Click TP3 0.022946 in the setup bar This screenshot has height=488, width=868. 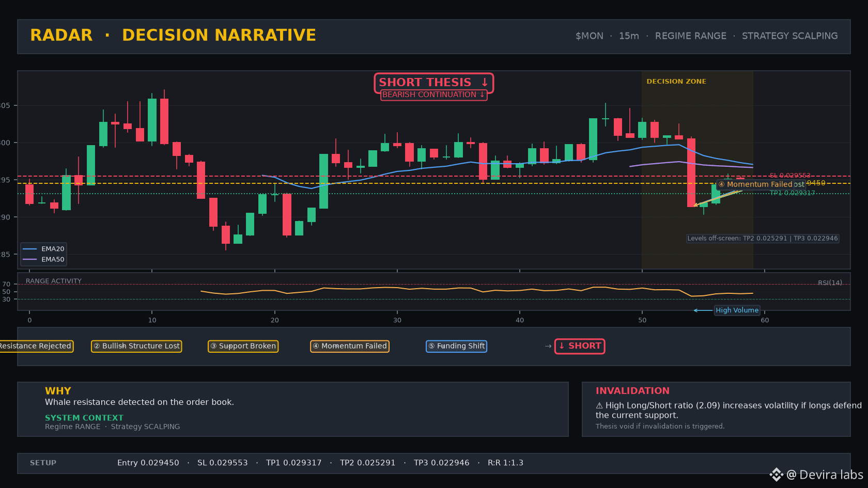pos(442,463)
